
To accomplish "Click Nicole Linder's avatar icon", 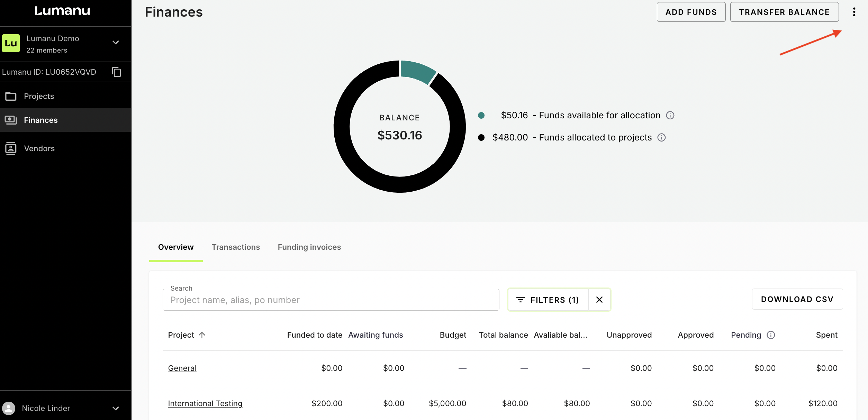I will pyautogui.click(x=9, y=408).
